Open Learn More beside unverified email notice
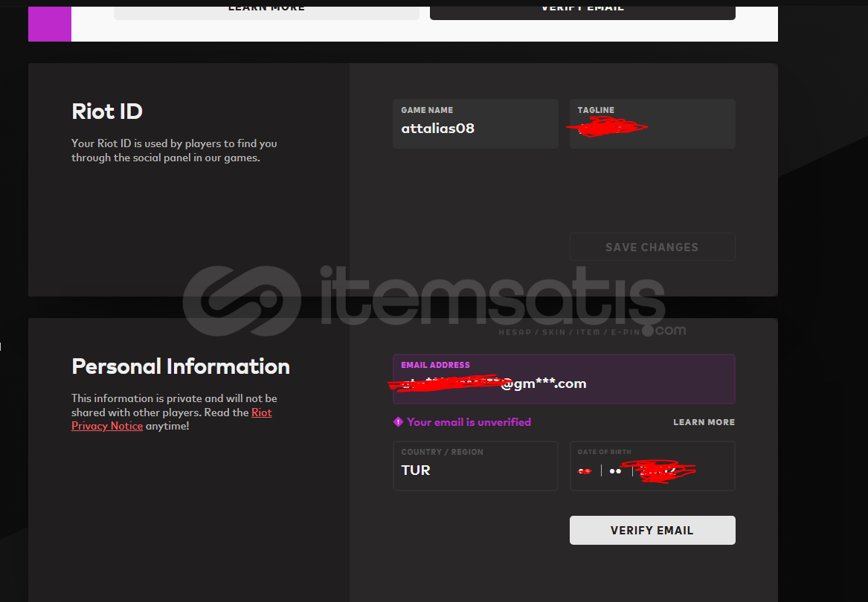Viewport: 868px width, 602px height. 704,422
